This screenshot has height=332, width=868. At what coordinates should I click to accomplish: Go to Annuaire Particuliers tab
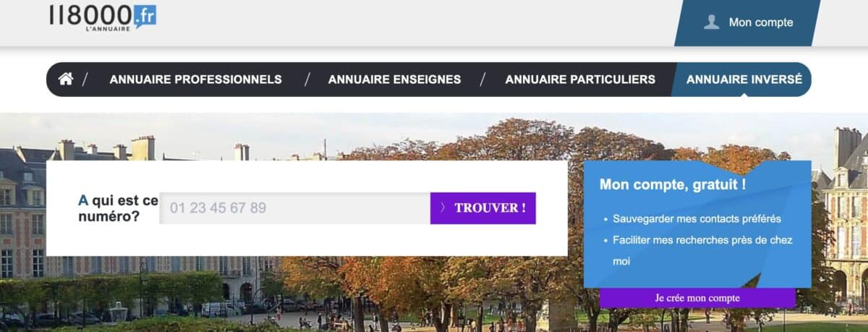click(580, 80)
